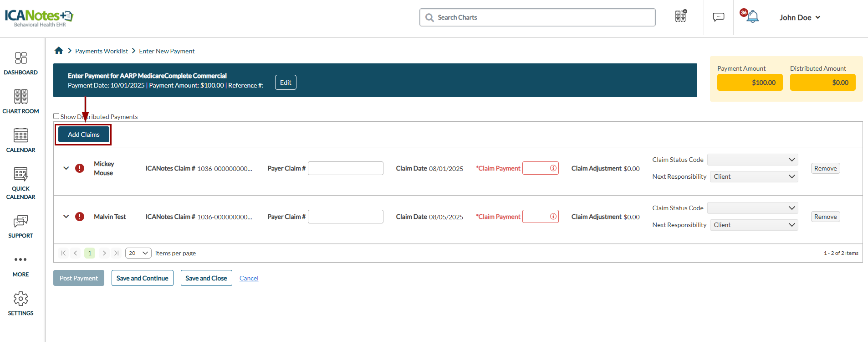Open the messages speech bubble icon
Viewport: 868px width, 342px height.
(x=718, y=17)
